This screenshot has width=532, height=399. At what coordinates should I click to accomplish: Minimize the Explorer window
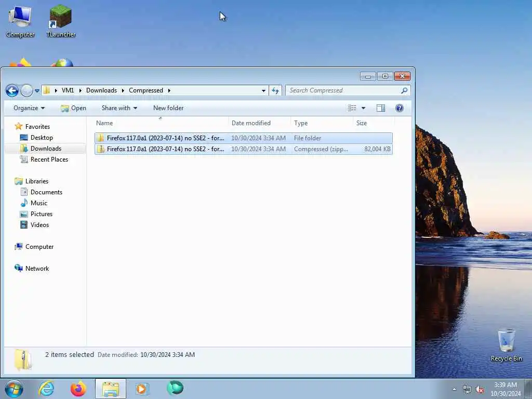(x=368, y=76)
